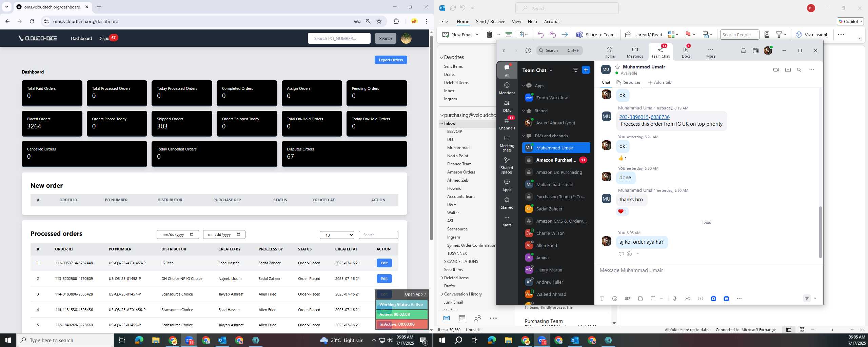Open Meetings tab in Zoom
Image resolution: width=868 pixels, height=347 pixels.
(635, 52)
